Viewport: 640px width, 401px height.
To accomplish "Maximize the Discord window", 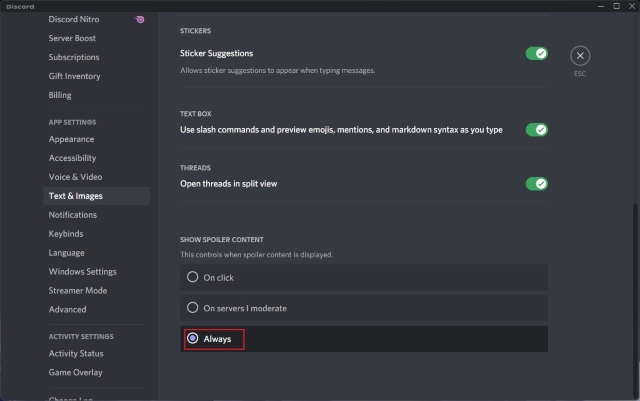I will click(616, 6).
